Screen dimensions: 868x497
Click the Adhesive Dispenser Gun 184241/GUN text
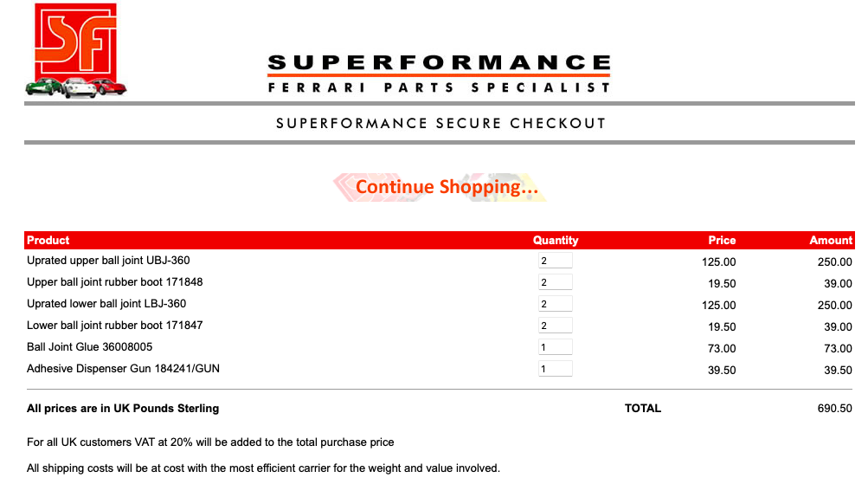(123, 369)
